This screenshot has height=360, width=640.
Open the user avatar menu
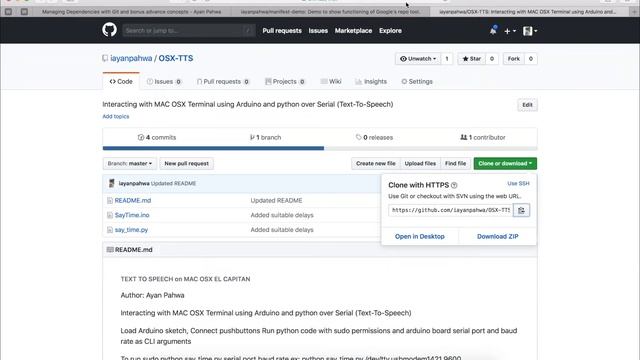pos(530,31)
